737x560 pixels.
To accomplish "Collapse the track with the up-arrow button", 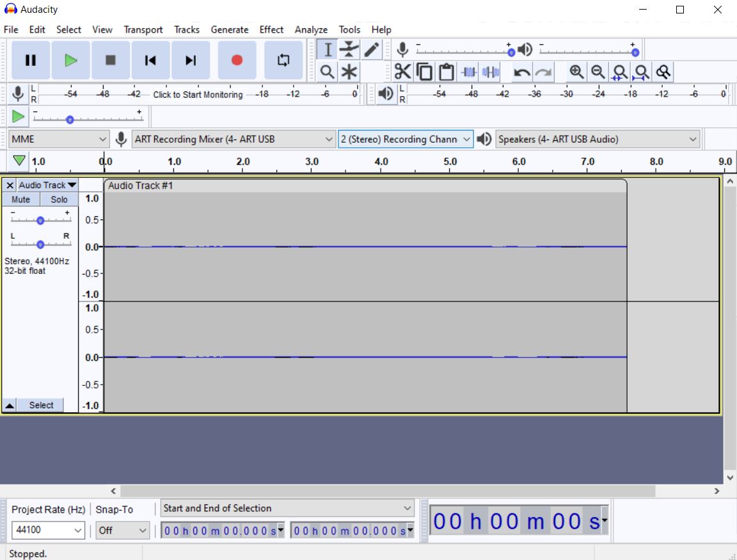I will click(x=10, y=405).
